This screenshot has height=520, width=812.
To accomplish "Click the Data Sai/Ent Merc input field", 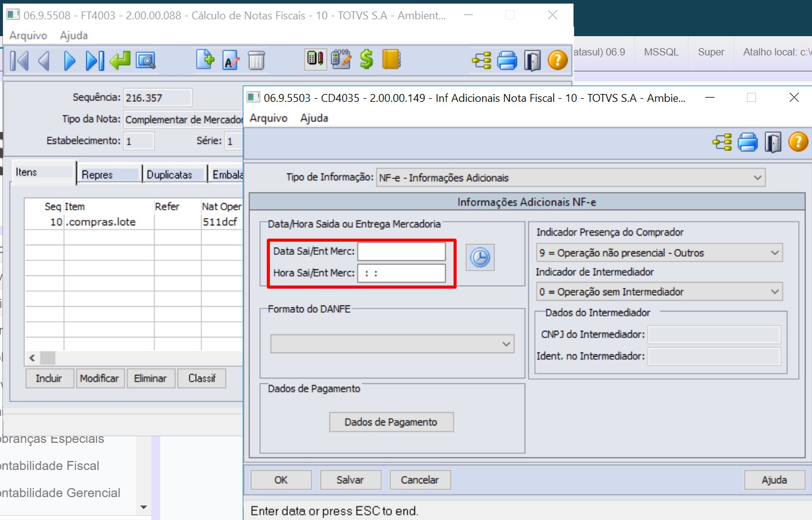I will click(x=401, y=251).
